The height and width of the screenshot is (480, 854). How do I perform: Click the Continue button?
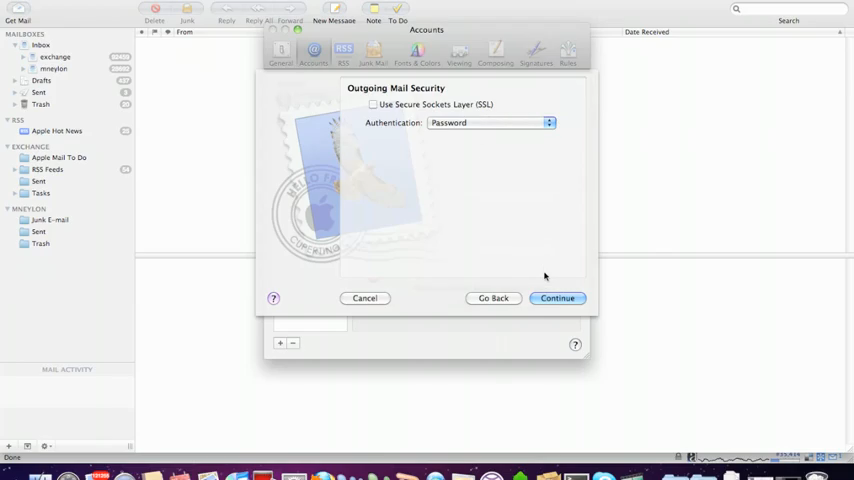(x=558, y=298)
